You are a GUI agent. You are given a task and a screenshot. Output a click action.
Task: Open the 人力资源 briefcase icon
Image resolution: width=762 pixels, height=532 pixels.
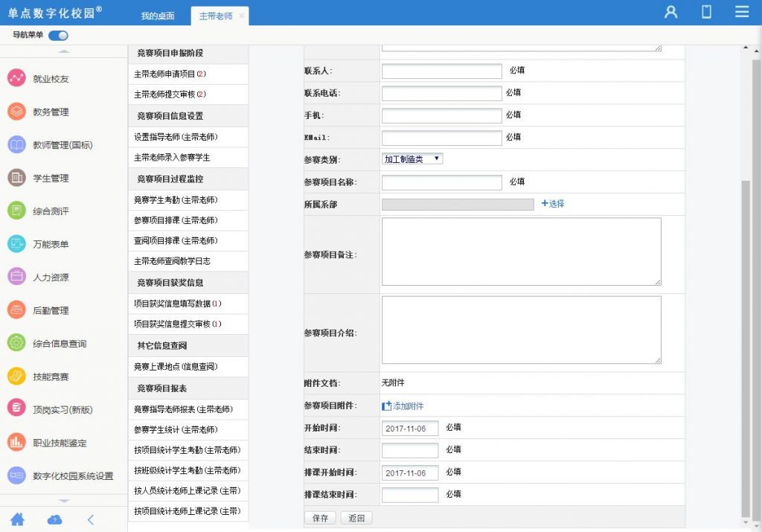click(16, 277)
